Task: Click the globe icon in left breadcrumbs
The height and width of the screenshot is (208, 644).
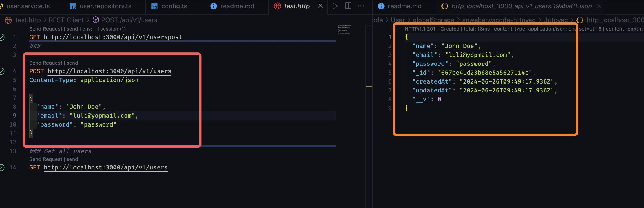Action: (8, 20)
